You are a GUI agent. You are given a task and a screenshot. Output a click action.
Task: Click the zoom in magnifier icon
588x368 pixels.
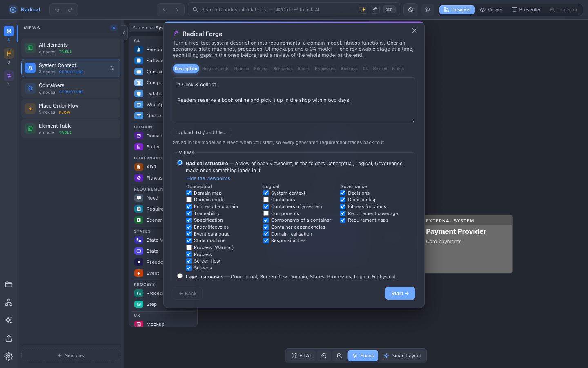point(339,356)
